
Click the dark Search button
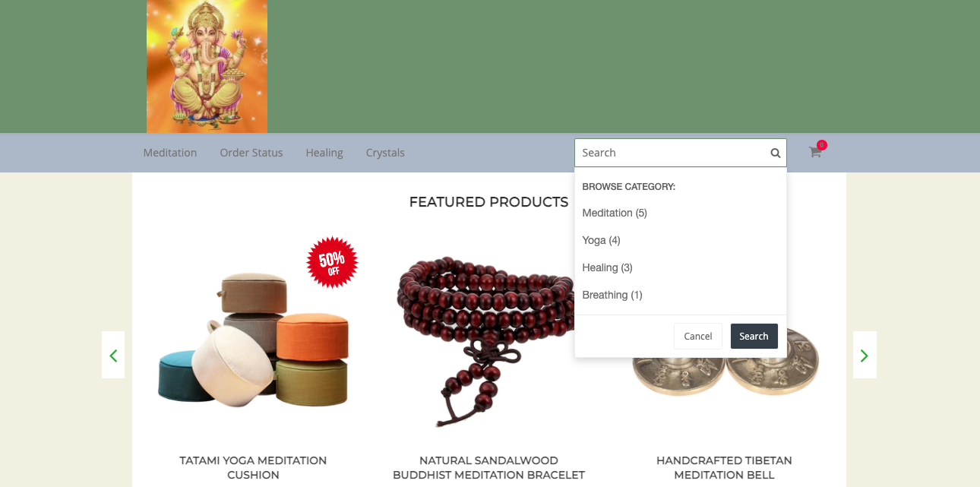[x=754, y=336]
